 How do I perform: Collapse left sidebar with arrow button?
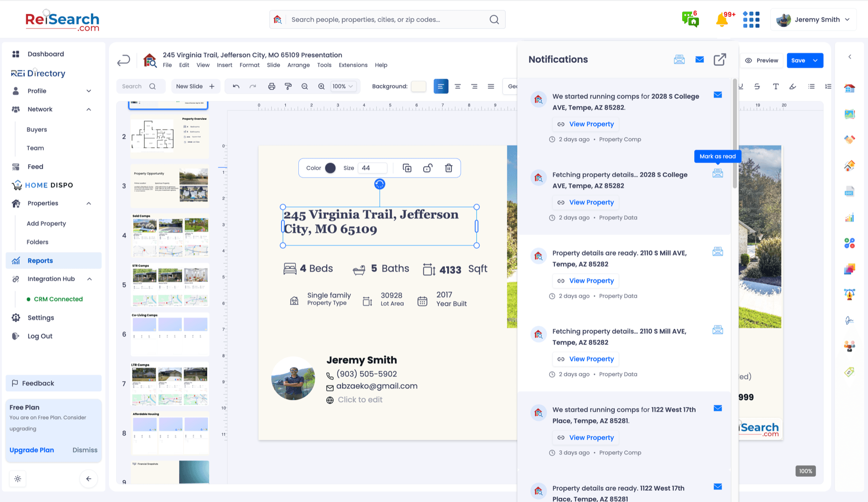pyautogui.click(x=89, y=479)
